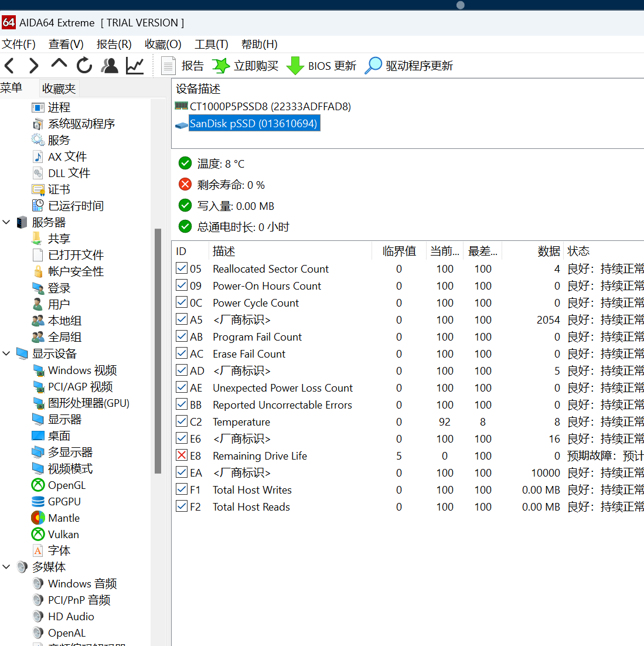Uncheck 05 Reallocated Sector Count checkbox
The height and width of the screenshot is (646, 644).
pyautogui.click(x=182, y=268)
